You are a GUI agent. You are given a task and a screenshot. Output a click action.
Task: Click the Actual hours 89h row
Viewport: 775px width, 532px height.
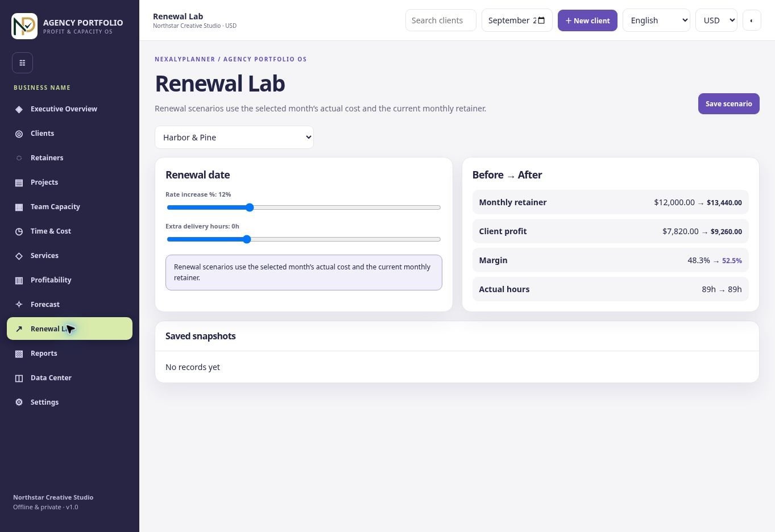610,289
